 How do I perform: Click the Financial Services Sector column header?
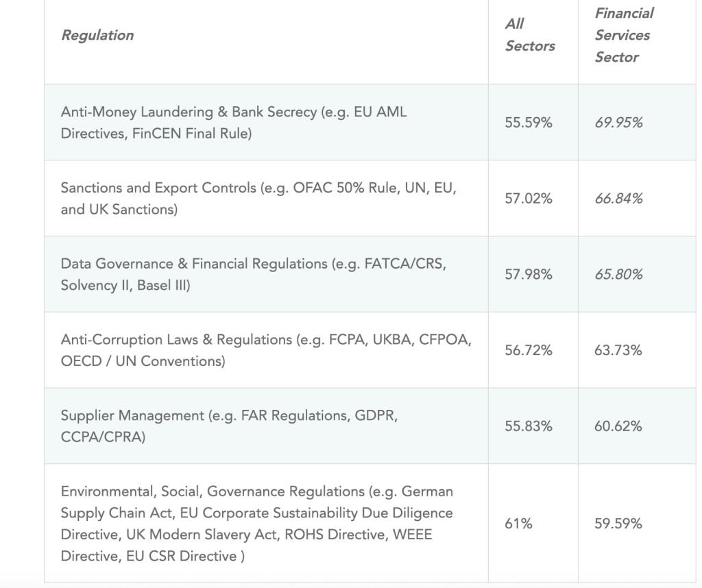623,35
